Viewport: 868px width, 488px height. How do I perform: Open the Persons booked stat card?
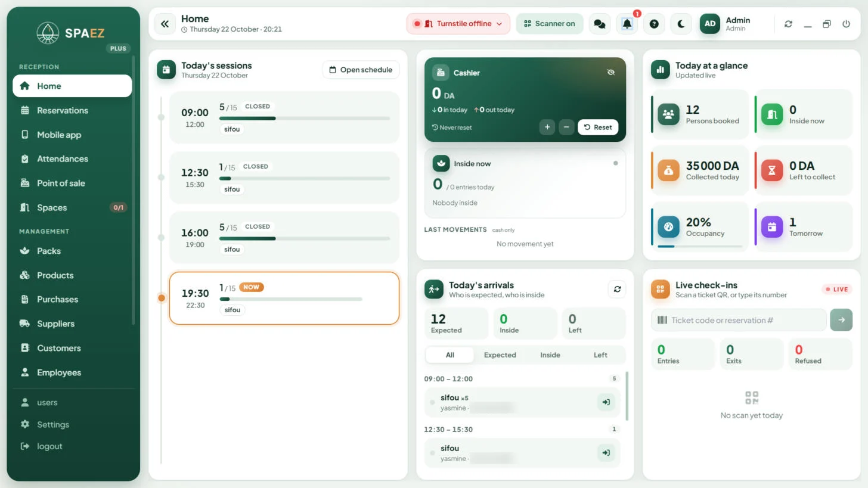tap(700, 114)
